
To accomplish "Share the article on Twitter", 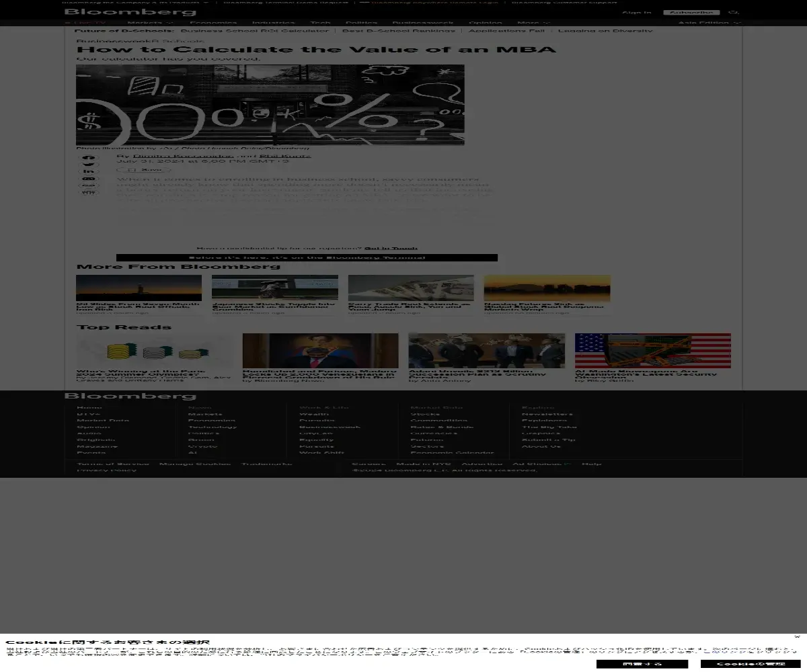I will pyautogui.click(x=89, y=165).
